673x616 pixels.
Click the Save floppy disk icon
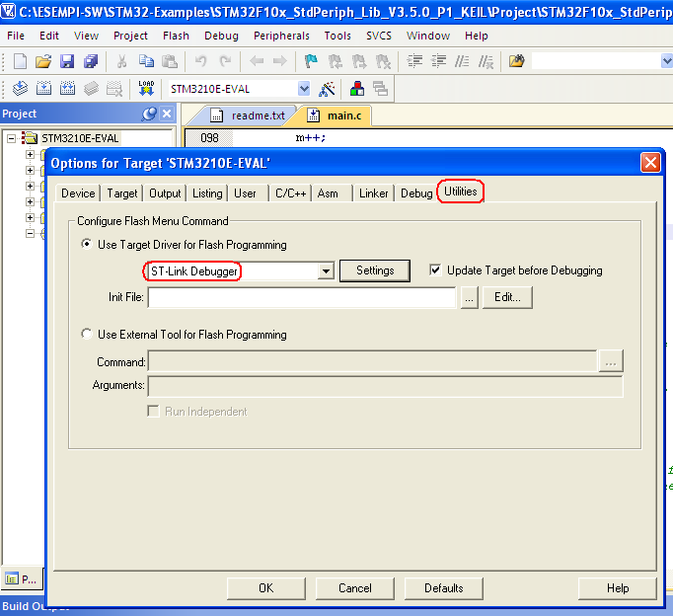tap(67, 61)
